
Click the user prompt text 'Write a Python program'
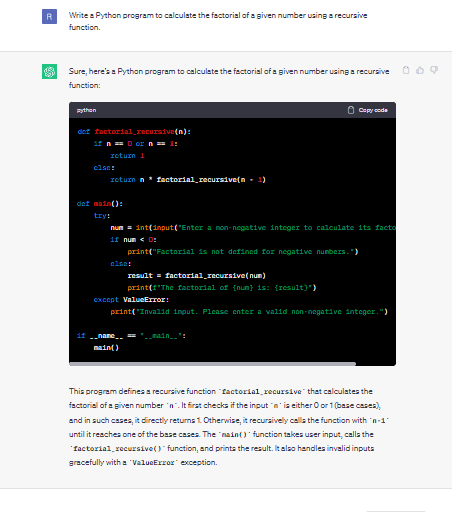point(218,21)
